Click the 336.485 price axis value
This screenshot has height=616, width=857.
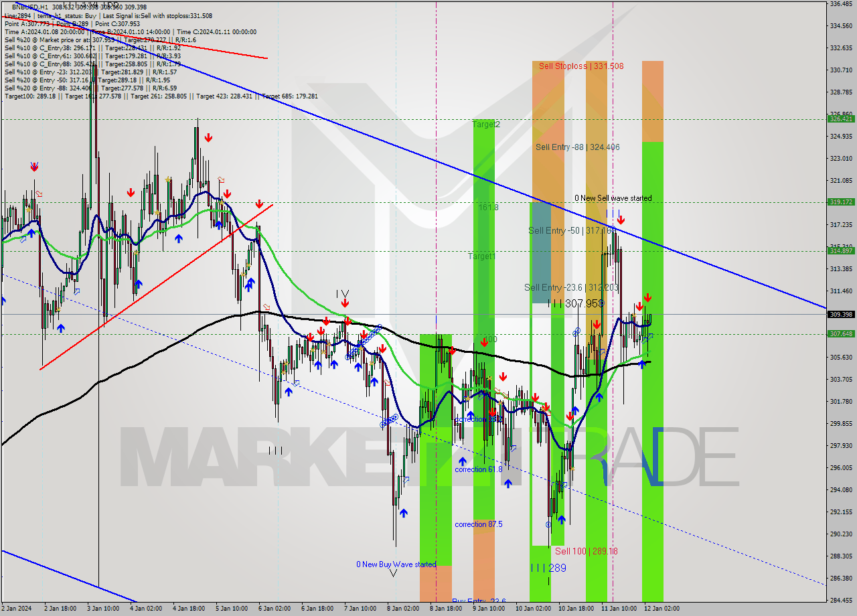[841, 4]
